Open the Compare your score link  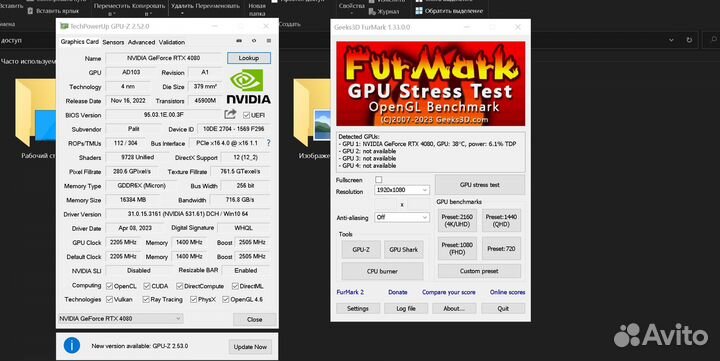point(449,292)
